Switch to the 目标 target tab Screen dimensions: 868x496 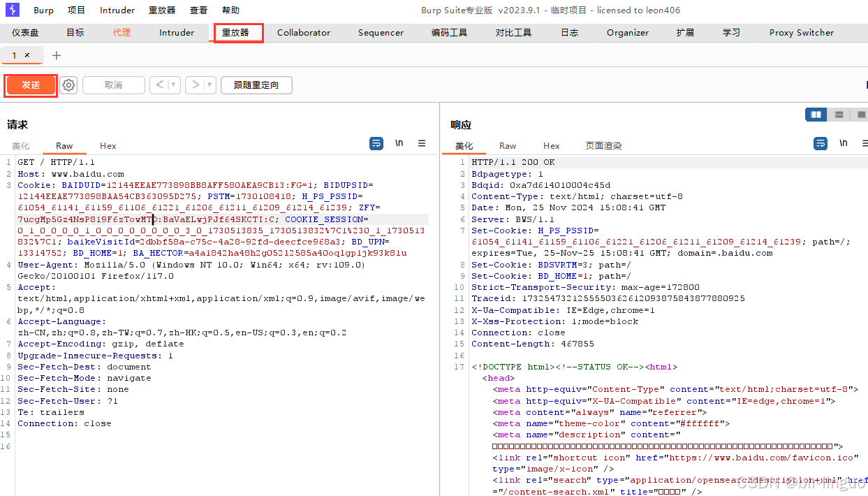tap(75, 32)
